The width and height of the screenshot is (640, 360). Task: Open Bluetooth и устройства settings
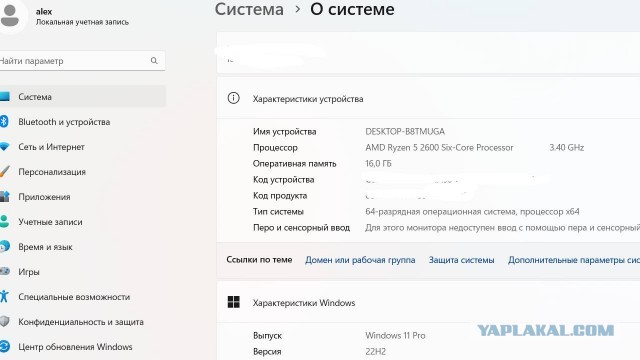click(83, 122)
